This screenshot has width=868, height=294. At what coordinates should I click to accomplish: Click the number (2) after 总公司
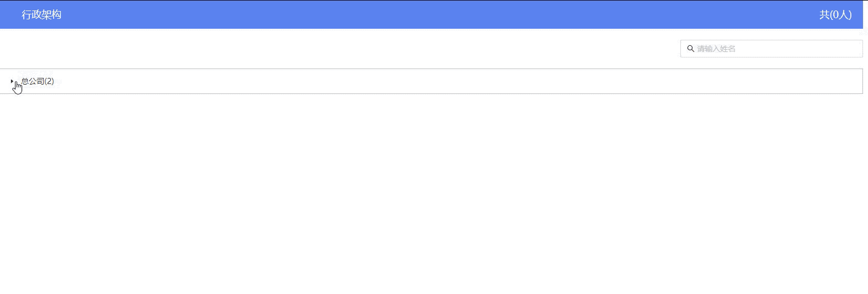49,81
